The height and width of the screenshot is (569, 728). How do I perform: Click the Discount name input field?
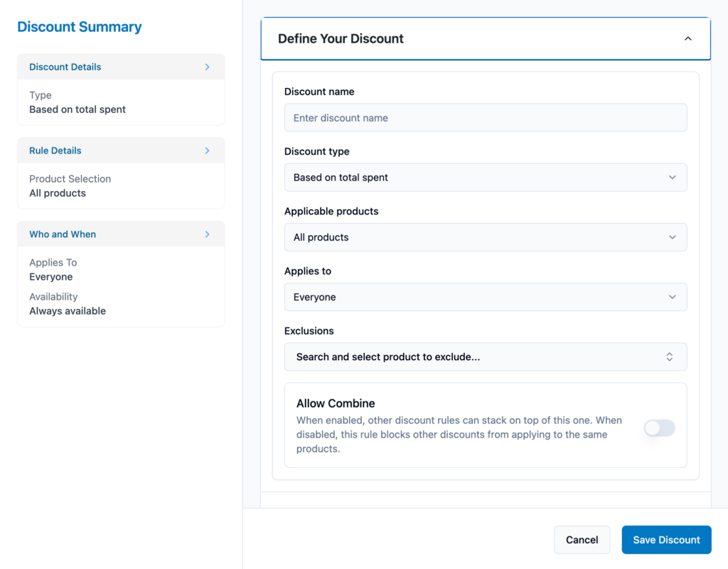486,118
